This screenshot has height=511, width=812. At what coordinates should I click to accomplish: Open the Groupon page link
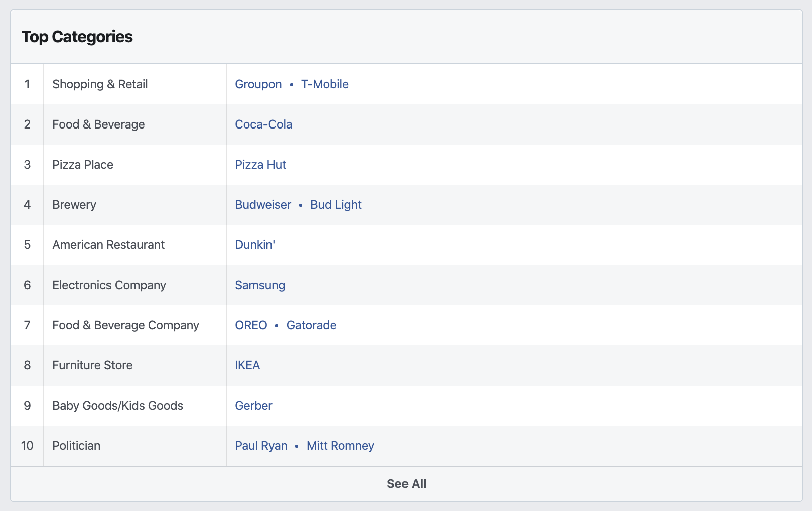[x=258, y=84]
